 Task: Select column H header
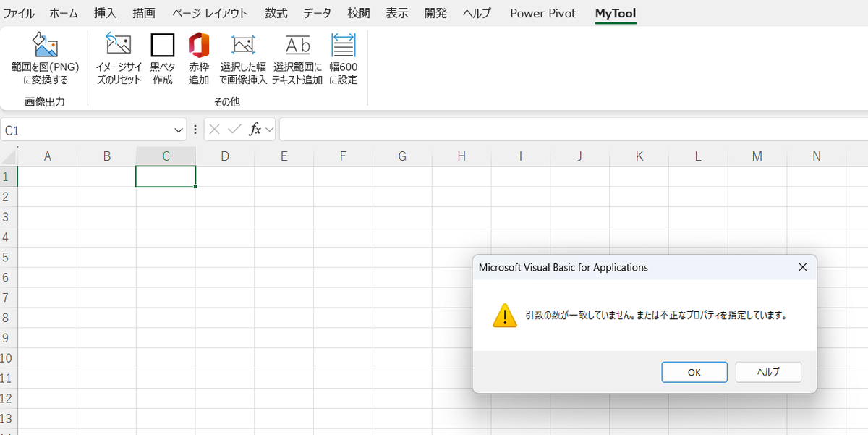coord(461,156)
